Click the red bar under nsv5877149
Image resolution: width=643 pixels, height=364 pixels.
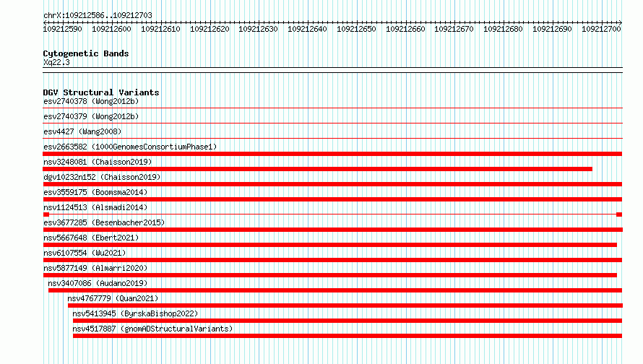(330, 275)
